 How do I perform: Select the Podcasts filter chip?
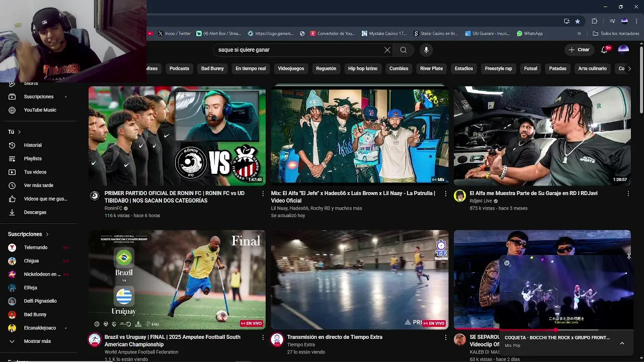coord(179,68)
